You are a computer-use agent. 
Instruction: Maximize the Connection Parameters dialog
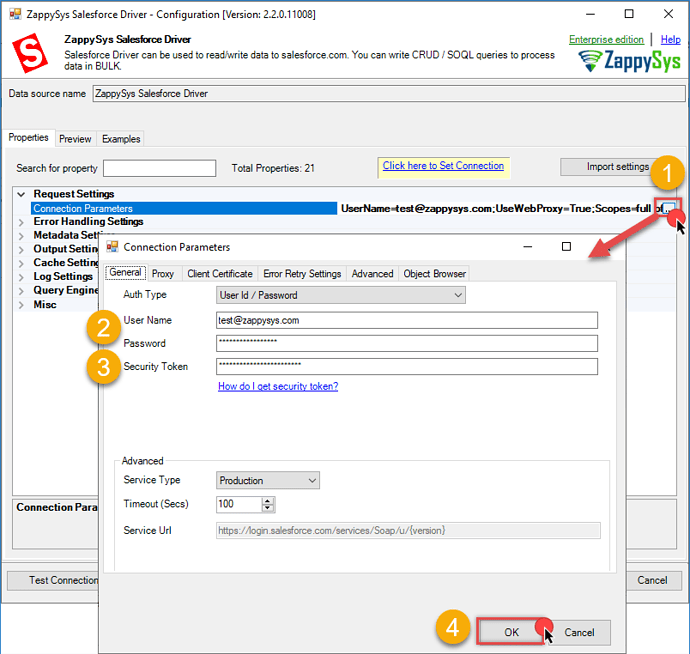pos(566,246)
